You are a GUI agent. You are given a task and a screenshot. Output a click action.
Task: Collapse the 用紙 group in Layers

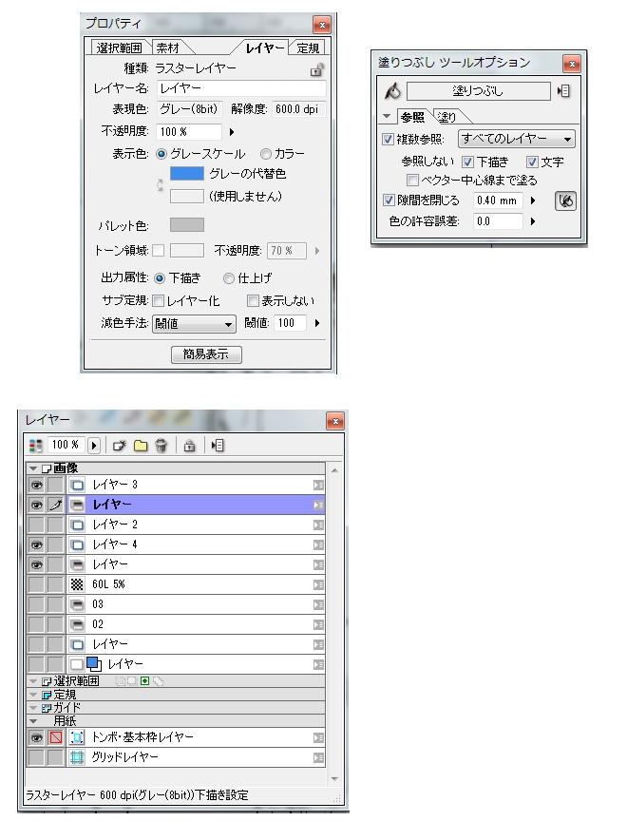pyautogui.click(x=33, y=721)
